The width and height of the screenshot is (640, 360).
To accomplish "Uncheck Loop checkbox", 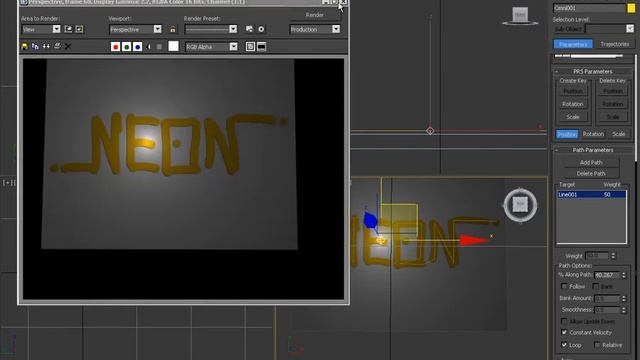I will pyautogui.click(x=564, y=345).
